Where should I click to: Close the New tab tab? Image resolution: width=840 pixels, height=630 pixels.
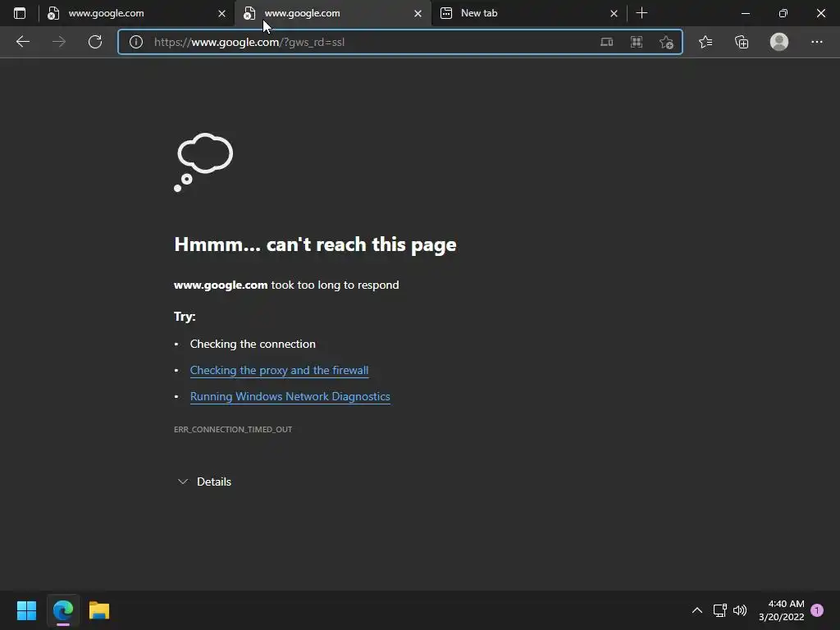coord(614,13)
